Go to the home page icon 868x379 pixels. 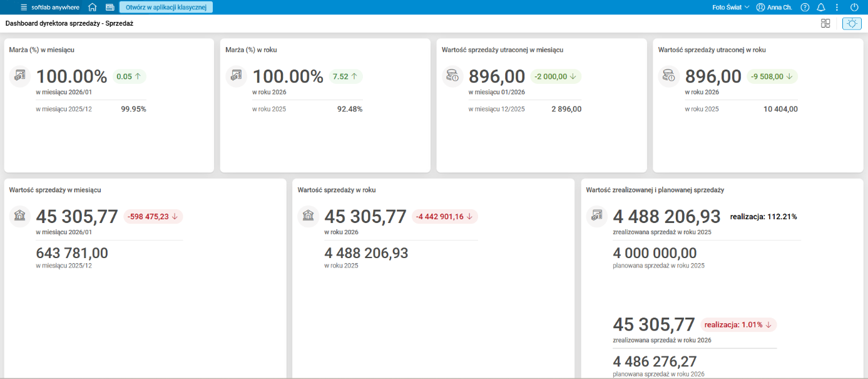tap(93, 8)
